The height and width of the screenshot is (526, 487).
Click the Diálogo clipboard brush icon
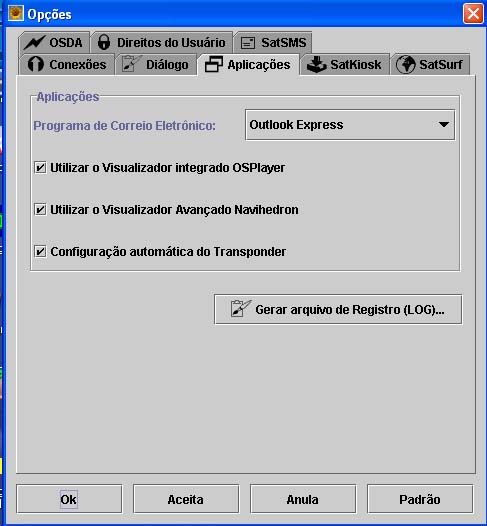[131, 64]
